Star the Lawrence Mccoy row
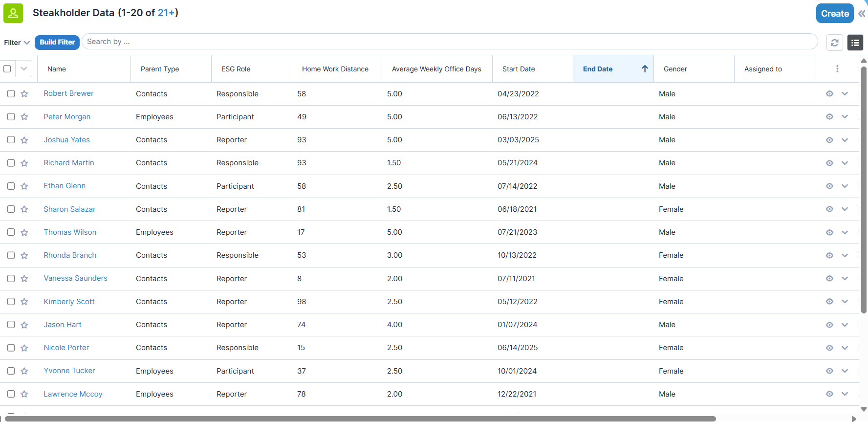868x422 pixels. coord(24,394)
